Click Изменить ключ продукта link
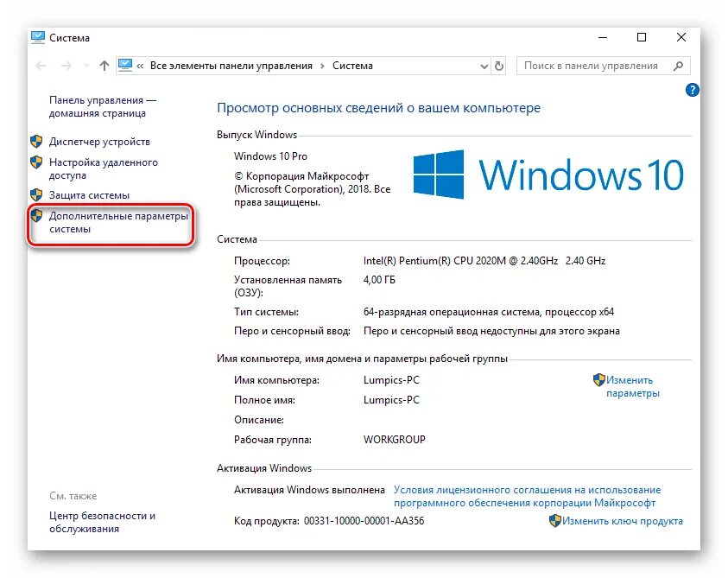Image resolution: width=728 pixels, height=578 pixels. pyautogui.click(x=622, y=521)
